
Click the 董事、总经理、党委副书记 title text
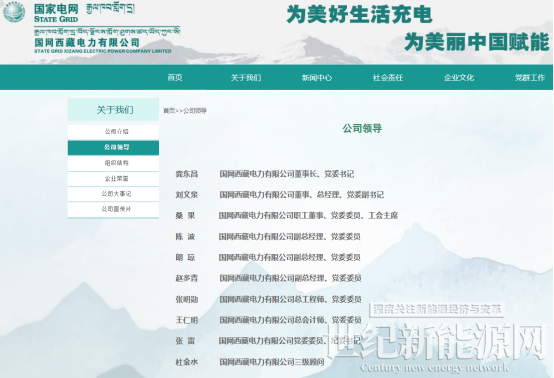coord(339,195)
